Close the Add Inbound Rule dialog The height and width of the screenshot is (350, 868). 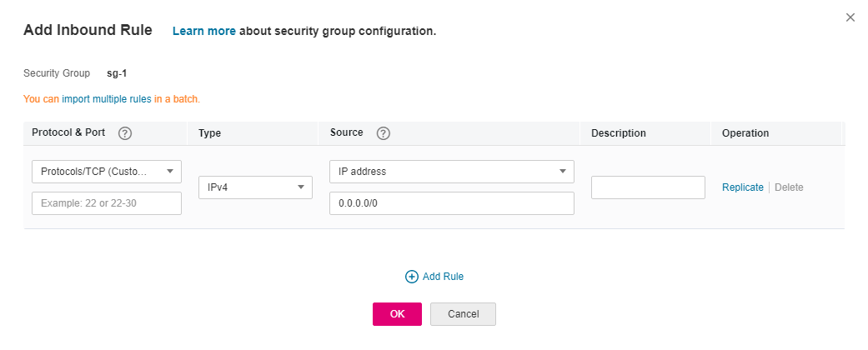(850, 17)
